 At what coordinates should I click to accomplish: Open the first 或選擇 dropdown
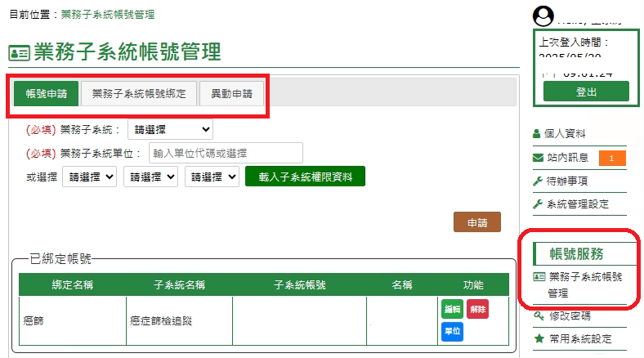pos(89,177)
